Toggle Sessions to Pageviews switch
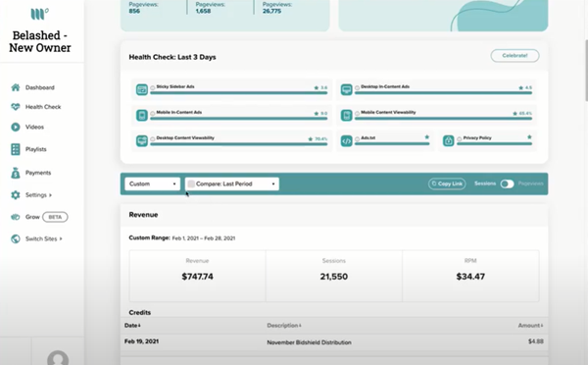588x365 pixels. [507, 184]
